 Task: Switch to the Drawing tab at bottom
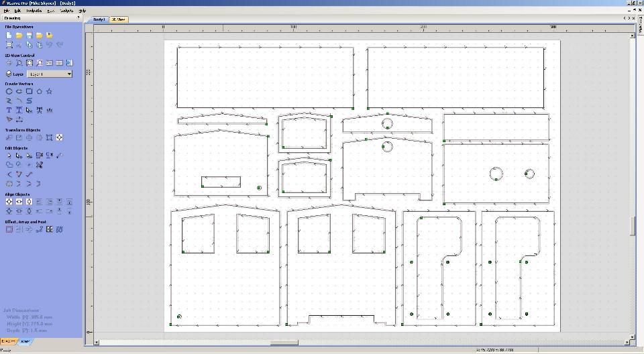coord(9,341)
